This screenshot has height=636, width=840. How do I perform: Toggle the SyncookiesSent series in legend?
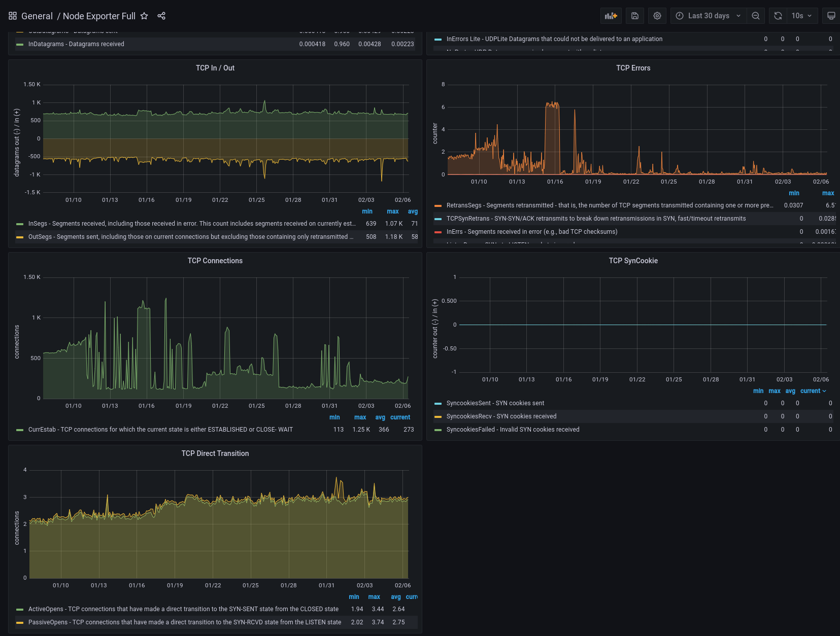point(495,403)
